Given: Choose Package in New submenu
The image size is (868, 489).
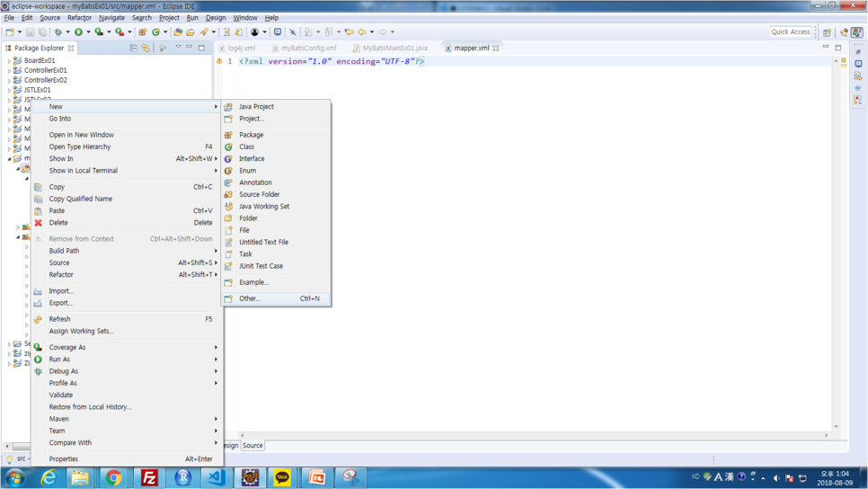Looking at the screenshot, I should point(276,135).
